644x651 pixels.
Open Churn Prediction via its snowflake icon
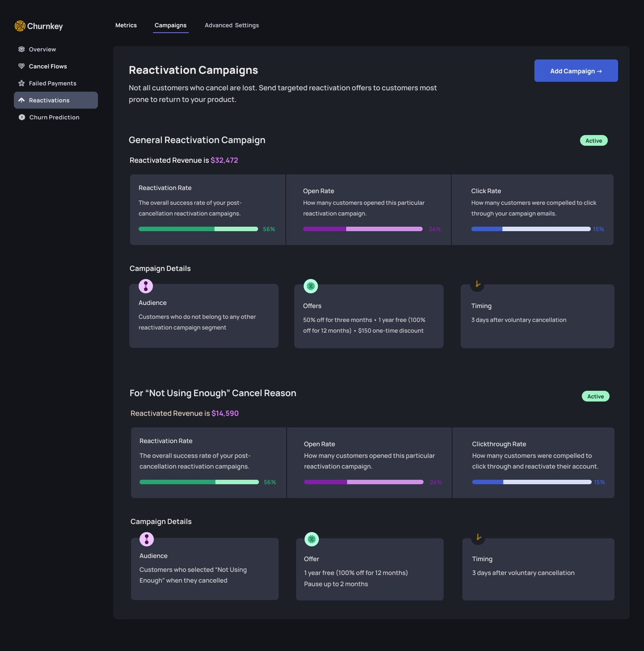21,117
